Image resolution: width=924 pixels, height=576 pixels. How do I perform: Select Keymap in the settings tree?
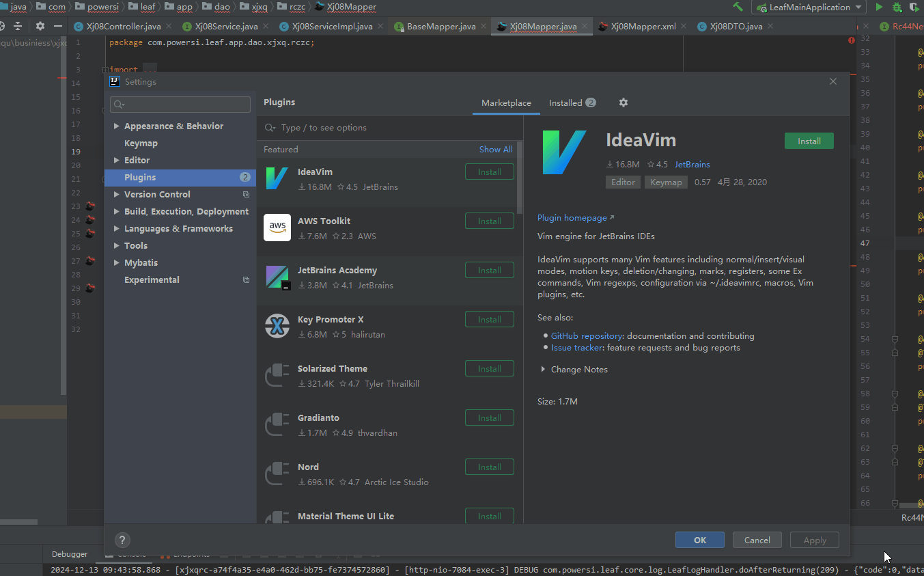coord(141,143)
